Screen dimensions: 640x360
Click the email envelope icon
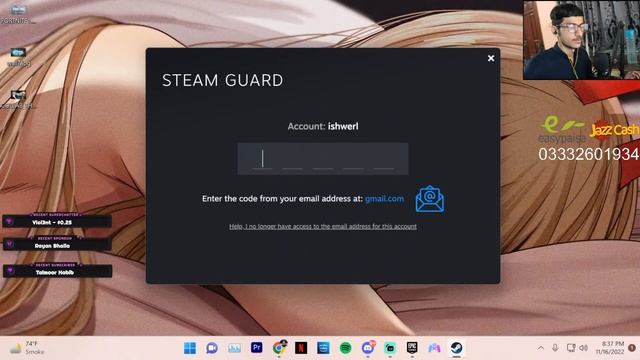pyautogui.click(x=430, y=199)
